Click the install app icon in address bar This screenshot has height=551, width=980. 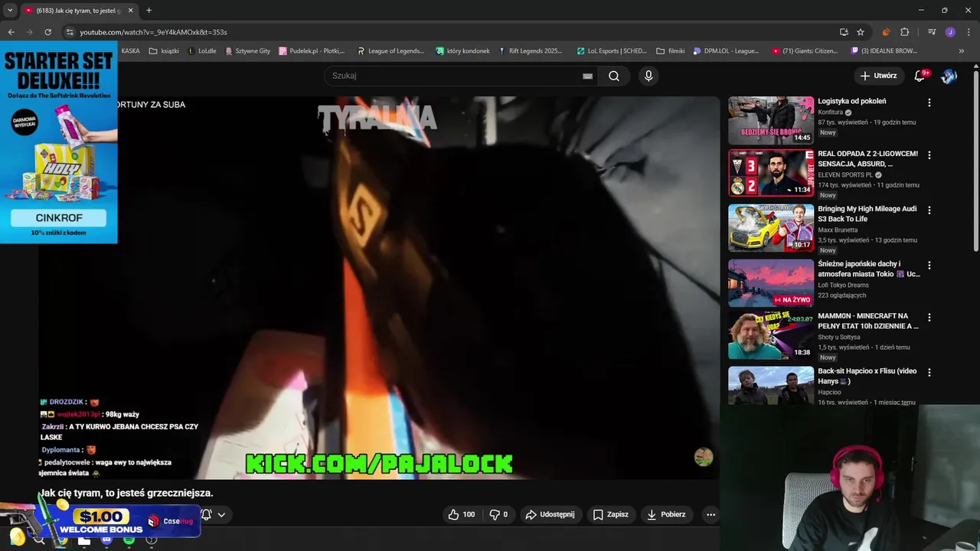844,32
